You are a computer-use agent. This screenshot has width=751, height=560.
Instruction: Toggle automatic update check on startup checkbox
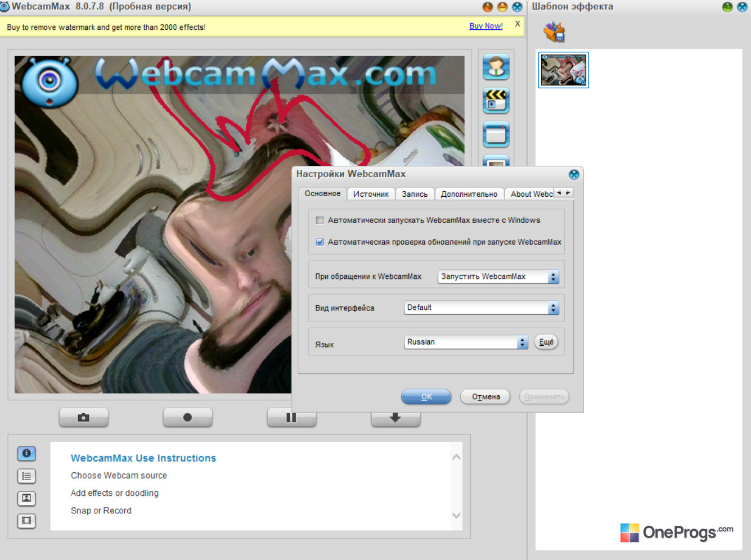coord(320,242)
